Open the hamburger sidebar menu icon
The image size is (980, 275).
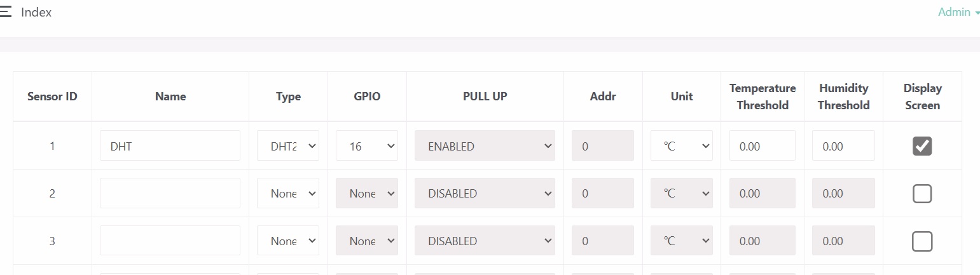[6, 12]
